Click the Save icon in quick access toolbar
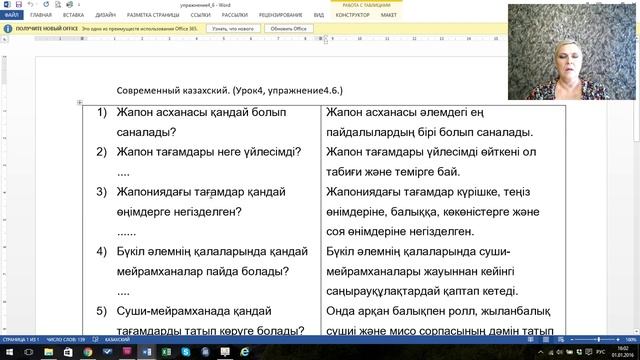This screenshot has height=360, width=640. coord(19,4)
